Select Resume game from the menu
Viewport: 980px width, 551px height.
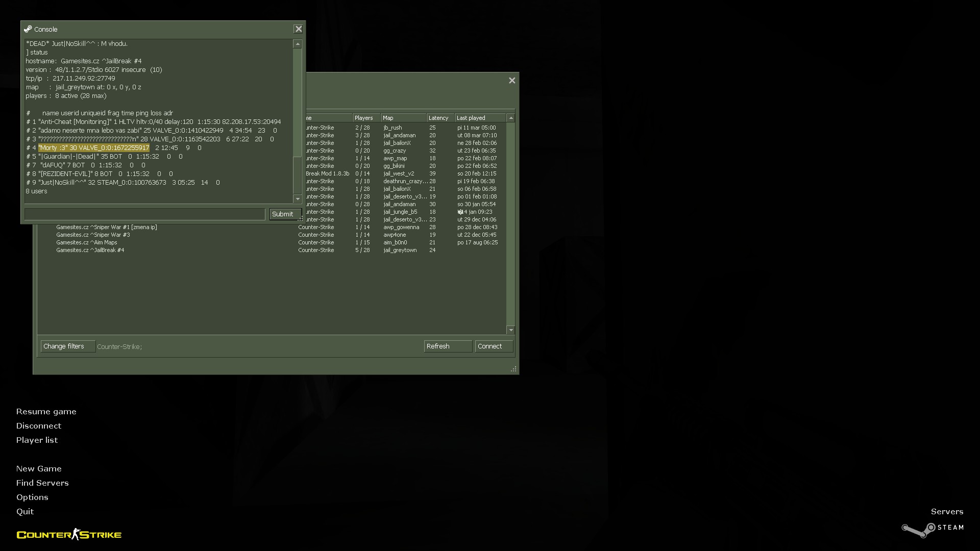pyautogui.click(x=46, y=412)
